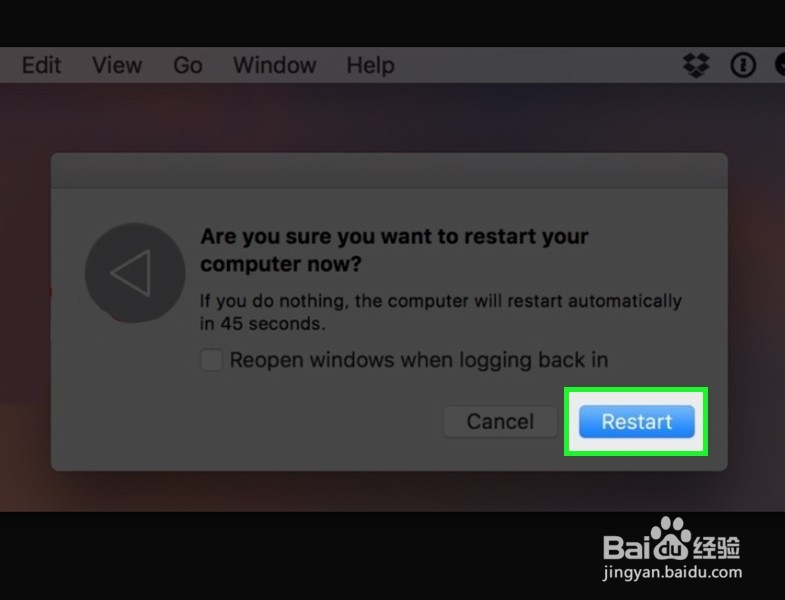
Task: Open the View menu
Action: tap(117, 65)
